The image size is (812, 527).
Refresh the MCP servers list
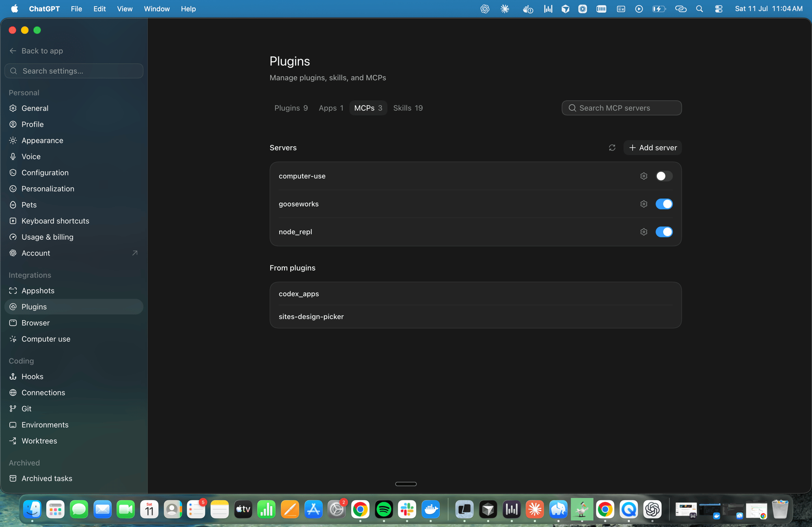(x=612, y=148)
